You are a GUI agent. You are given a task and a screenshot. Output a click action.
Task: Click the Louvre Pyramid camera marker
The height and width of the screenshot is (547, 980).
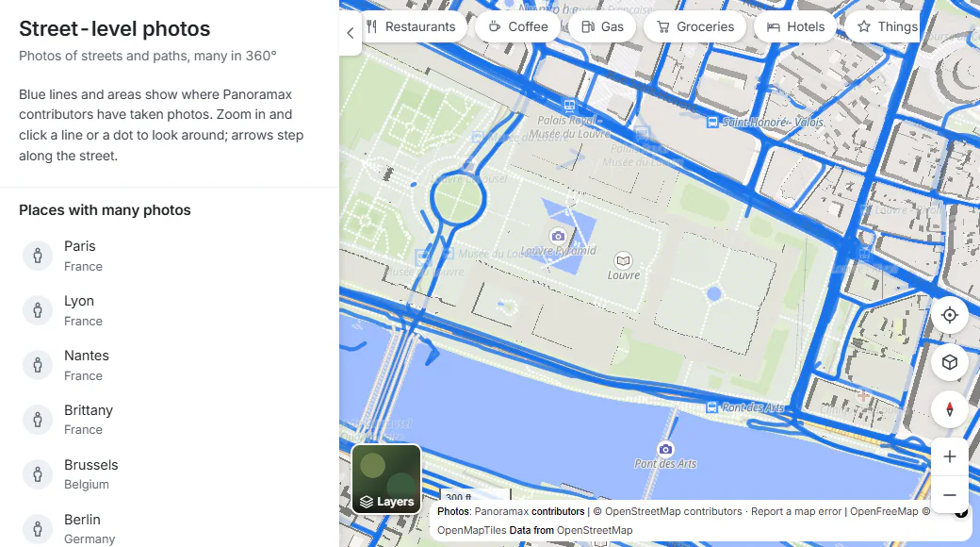pyautogui.click(x=558, y=236)
